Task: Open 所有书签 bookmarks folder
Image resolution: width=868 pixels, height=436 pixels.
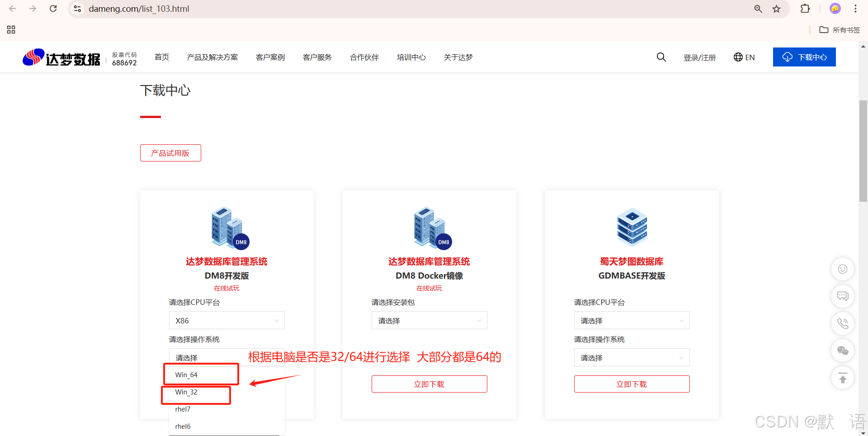Action: (840, 30)
